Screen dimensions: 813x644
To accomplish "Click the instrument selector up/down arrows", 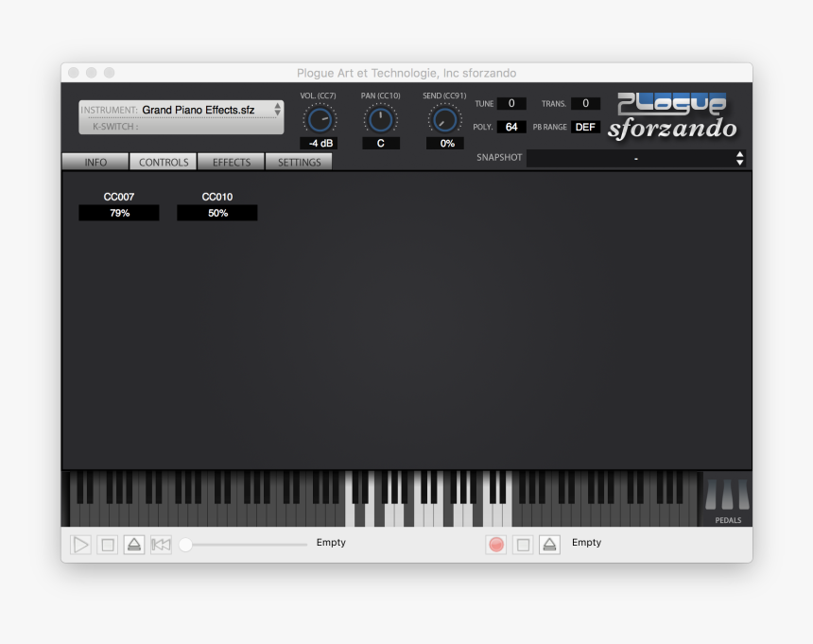I will [x=277, y=110].
